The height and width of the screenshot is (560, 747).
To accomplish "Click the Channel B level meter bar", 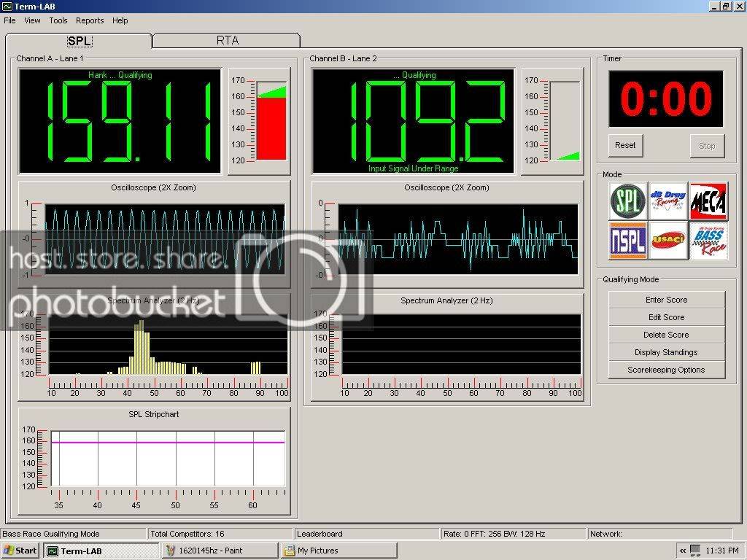I will coord(565,121).
